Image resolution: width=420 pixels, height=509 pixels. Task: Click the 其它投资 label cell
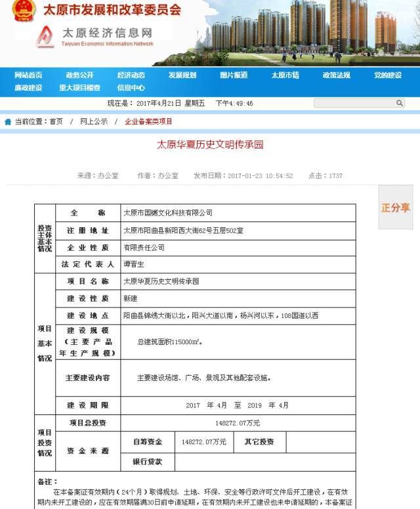coord(259,442)
